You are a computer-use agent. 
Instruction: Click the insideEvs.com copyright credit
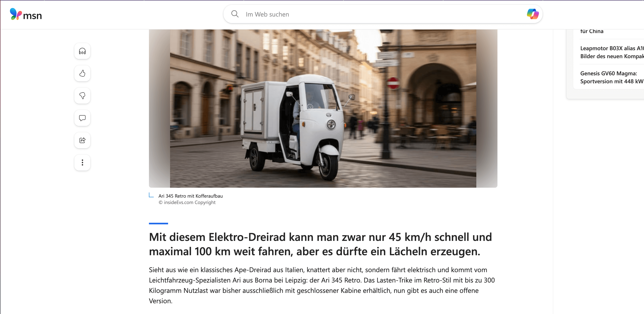coord(187,202)
